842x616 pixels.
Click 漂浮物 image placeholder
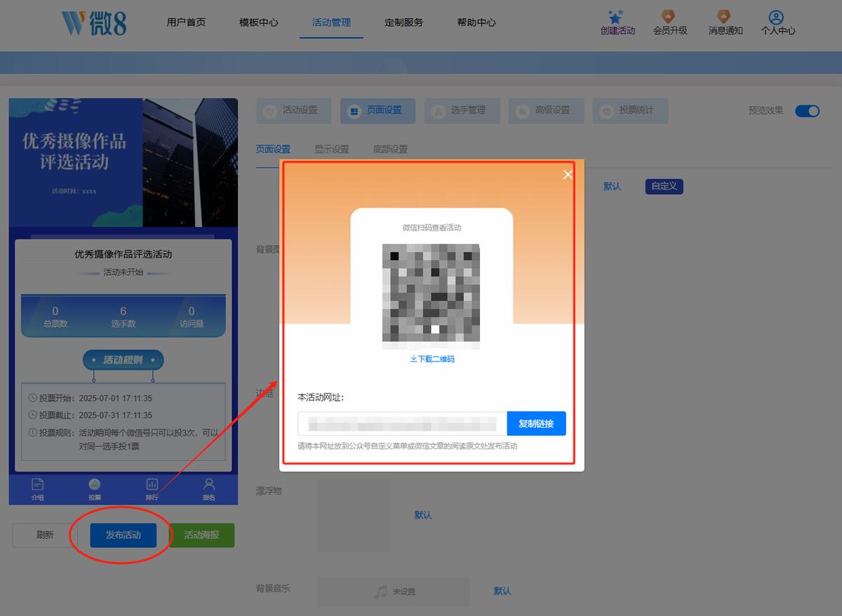tap(354, 515)
